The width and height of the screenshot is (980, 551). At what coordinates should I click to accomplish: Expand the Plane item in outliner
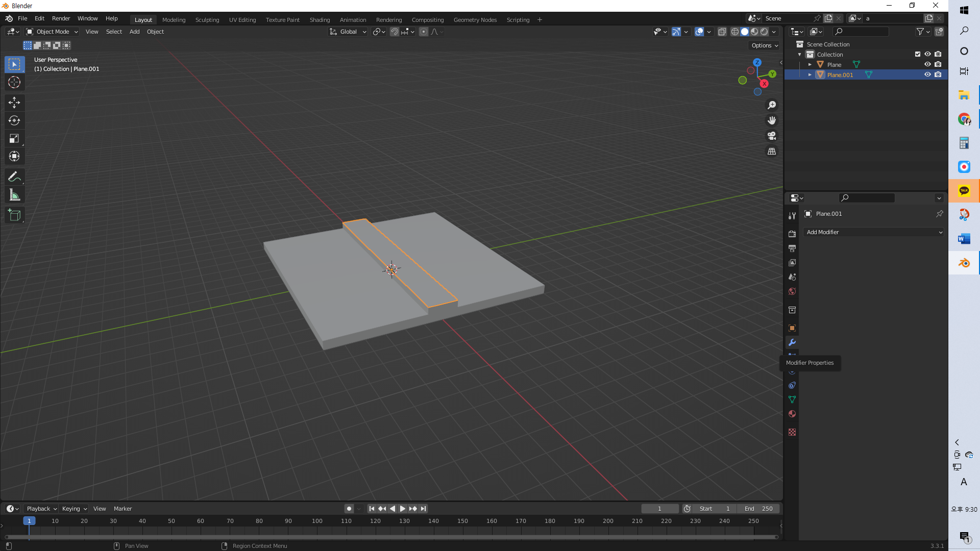(x=810, y=65)
